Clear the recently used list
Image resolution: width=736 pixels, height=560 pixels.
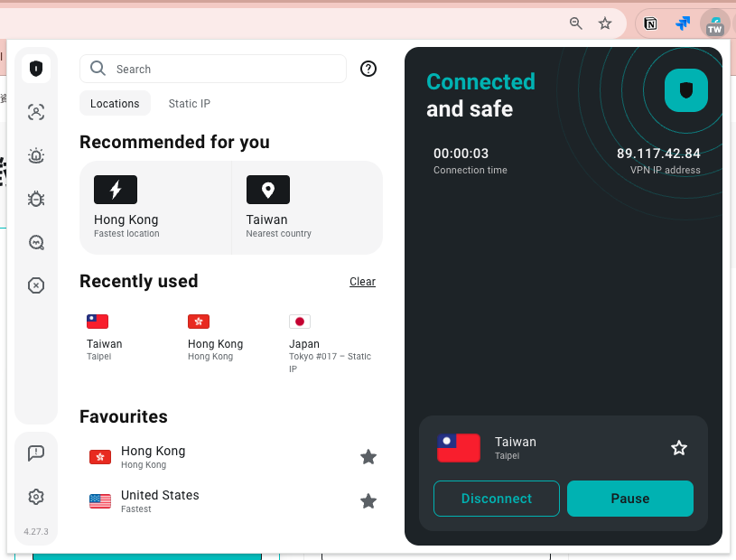[x=362, y=281]
